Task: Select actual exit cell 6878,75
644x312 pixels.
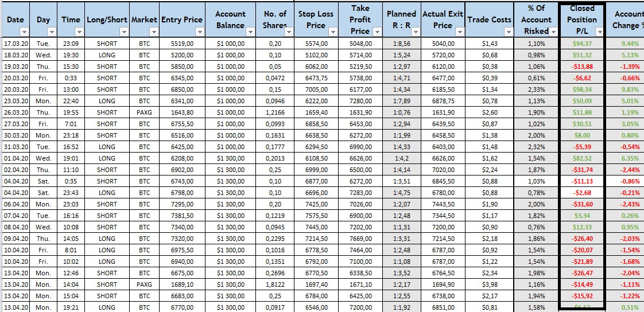Action: [443, 101]
